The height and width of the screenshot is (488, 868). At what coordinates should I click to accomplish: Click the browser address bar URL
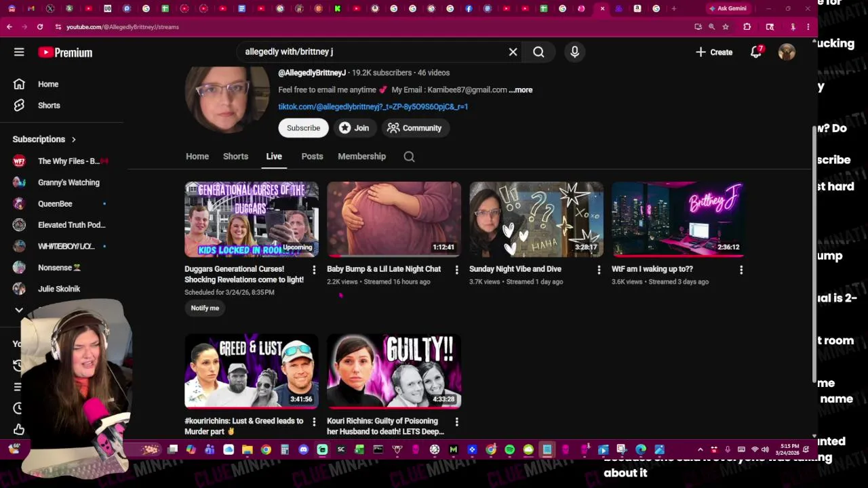tap(123, 26)
